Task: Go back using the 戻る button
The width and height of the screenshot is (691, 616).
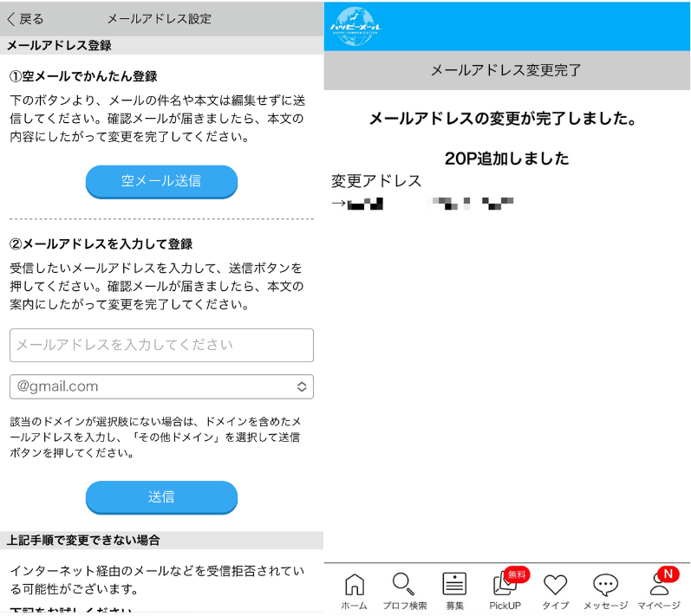Action: click(x=26, y=18)
